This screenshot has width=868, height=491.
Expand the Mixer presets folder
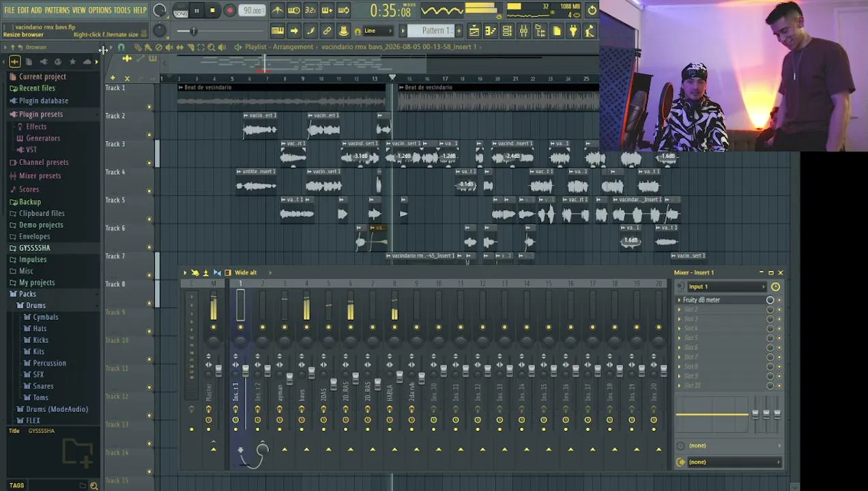point(40,175)
